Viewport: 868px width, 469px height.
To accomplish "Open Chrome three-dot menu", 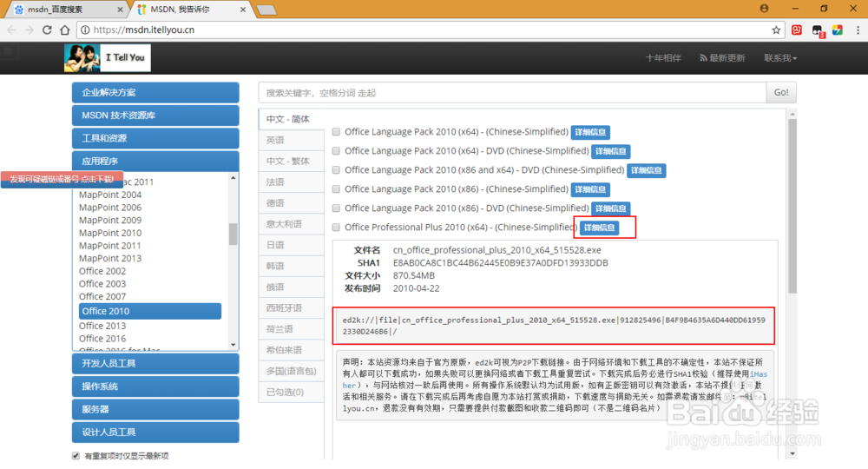I will coord(858,30).
